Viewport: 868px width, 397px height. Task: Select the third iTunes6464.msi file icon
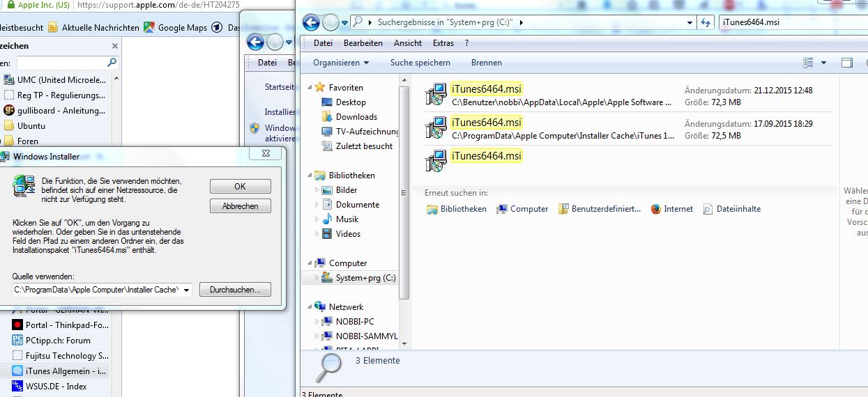(436, 162)
